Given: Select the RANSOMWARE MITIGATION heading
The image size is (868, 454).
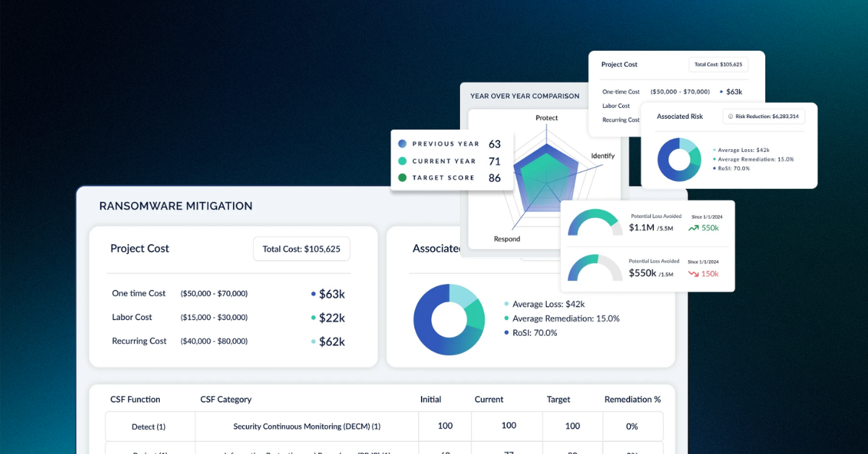Looking at the screenshot, I should pyautogui.click(x=176, y=206).
